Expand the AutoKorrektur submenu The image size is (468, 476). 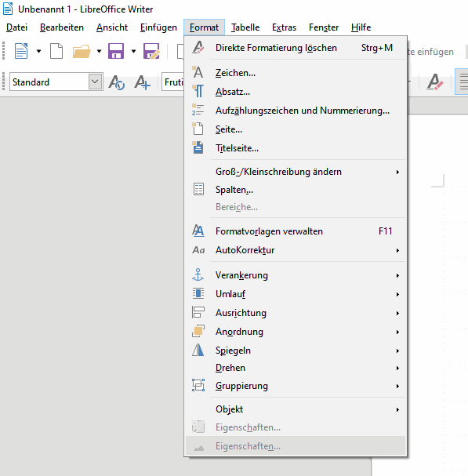296,250
